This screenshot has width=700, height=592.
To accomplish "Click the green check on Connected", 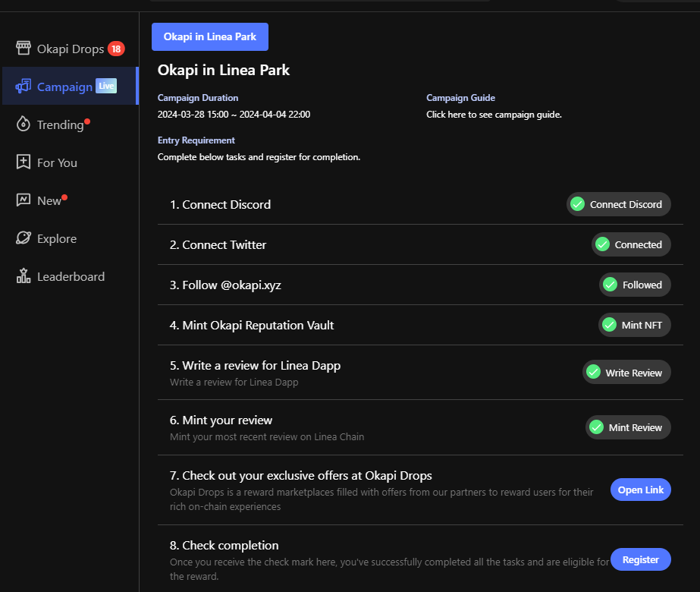I will 602,244.
